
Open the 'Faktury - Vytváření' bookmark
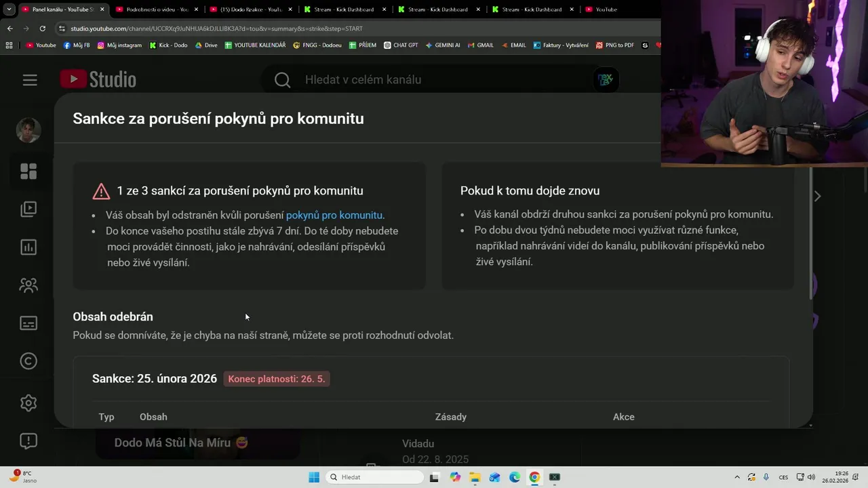tap(561, 45)
